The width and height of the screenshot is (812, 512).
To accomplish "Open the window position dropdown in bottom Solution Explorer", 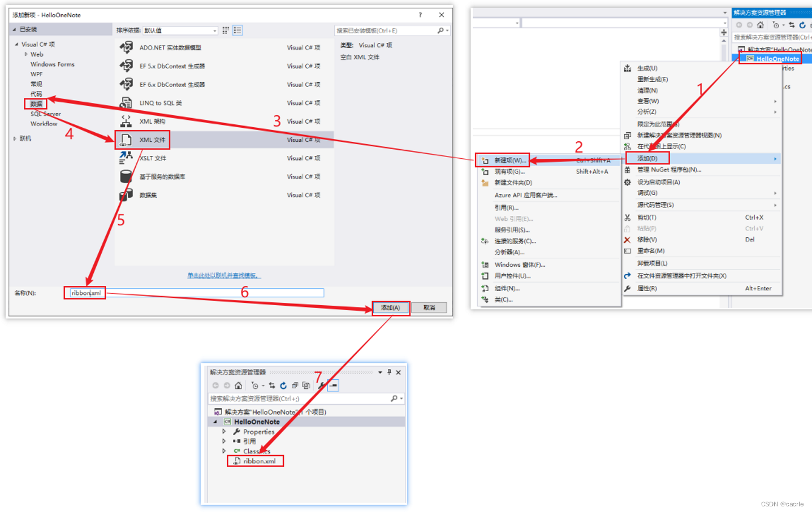I will (x=380, y=372).
